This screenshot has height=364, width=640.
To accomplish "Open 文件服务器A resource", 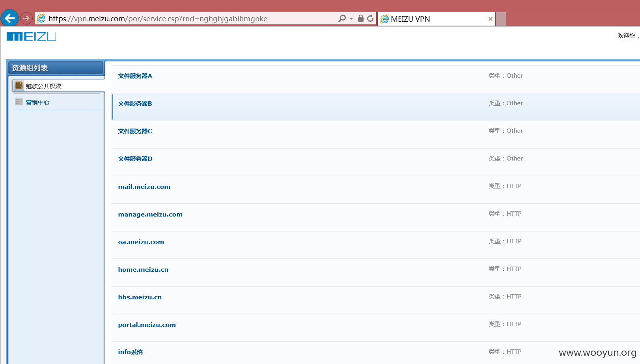I will [x=135, y=76].
